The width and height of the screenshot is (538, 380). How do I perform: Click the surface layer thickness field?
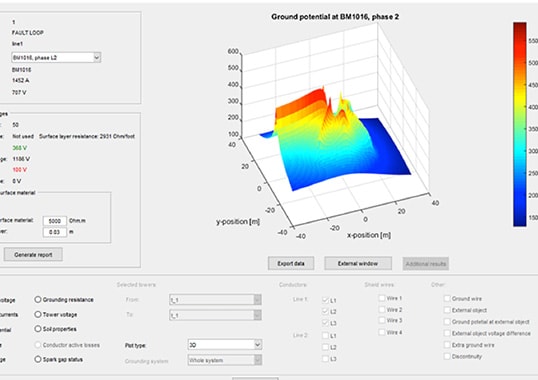55,232
